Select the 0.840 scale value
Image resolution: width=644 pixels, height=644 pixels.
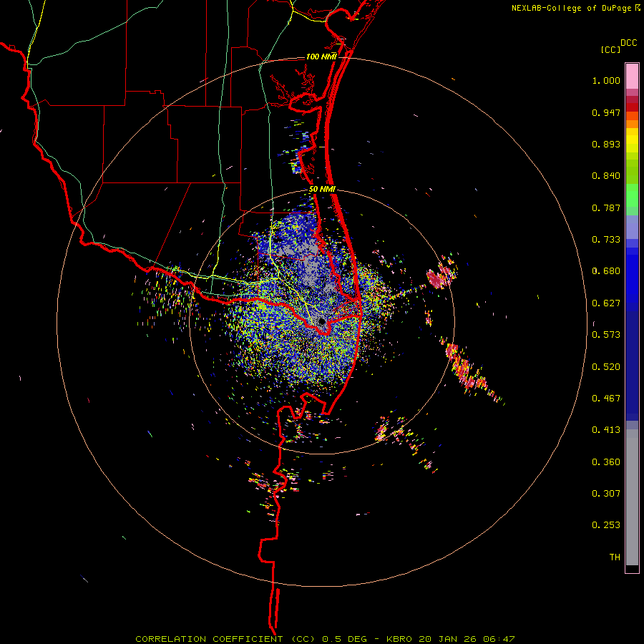606,176
